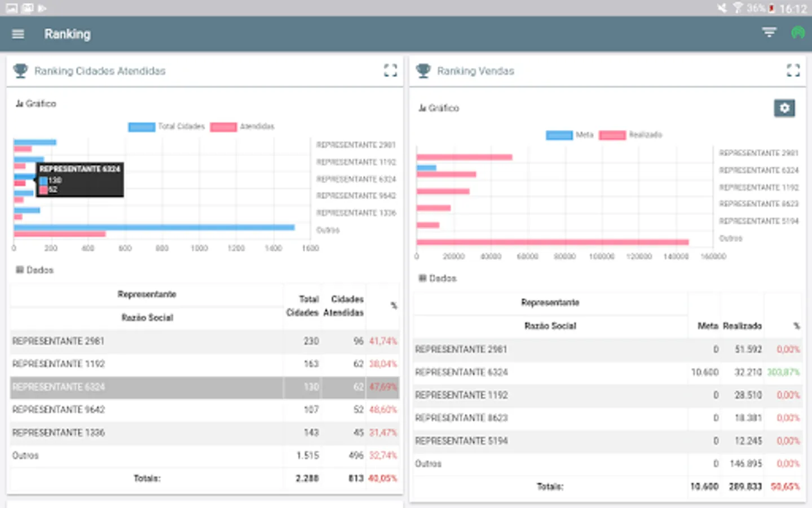Click pink REPRESENTANTE 5194 bar in Vendas chart
The height and width of the screenshot is (508, 812).
click(428, 225)
